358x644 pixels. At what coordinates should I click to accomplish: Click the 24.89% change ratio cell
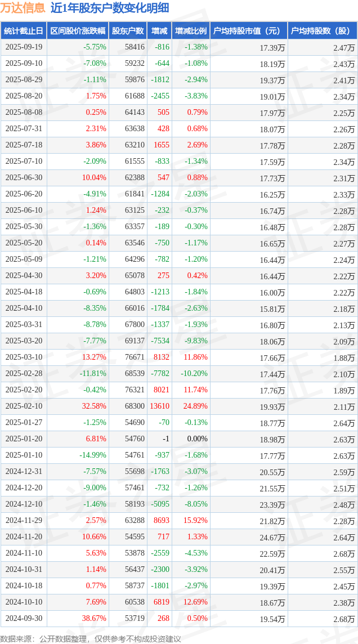[195, 406]
